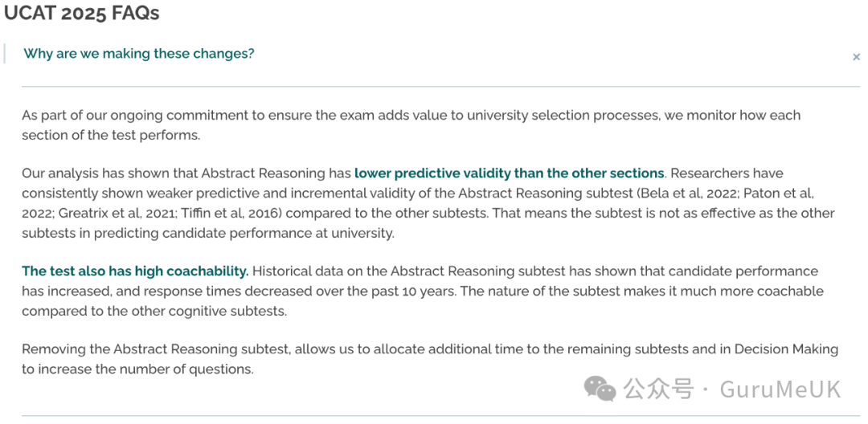Screen dimensions: 868x424
Task: Open 'lower predictive validity than the other sections' link
Action: tap(509, 173)
